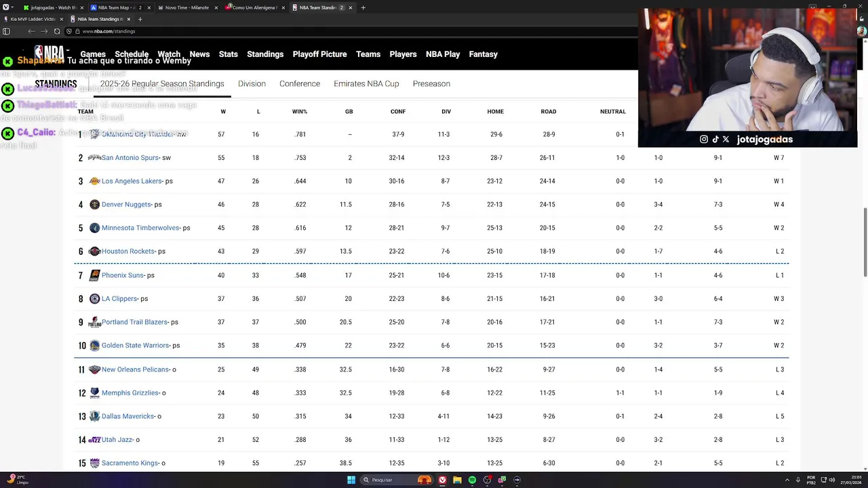This screenshot has height=488, width=868.
Task: Go forward with the browser forward arrow
Action: pos(44,31)
